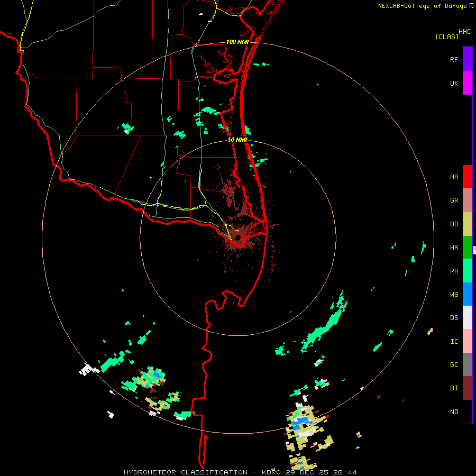
Task: Click the gray GC legend swatch
Action: tap(467, 364)
